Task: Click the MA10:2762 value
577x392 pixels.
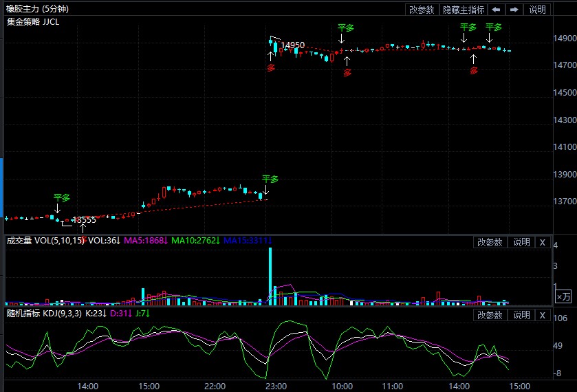Action: [x=196, y=241]
